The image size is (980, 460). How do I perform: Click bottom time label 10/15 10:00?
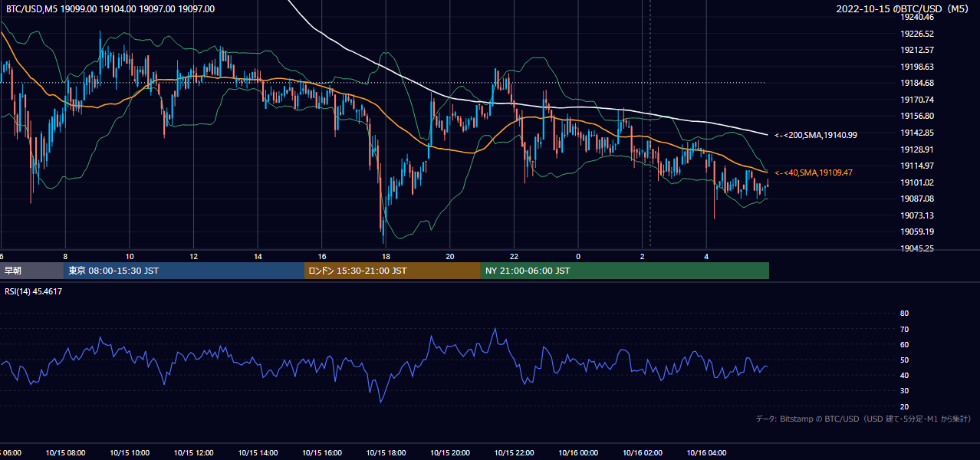130,453
